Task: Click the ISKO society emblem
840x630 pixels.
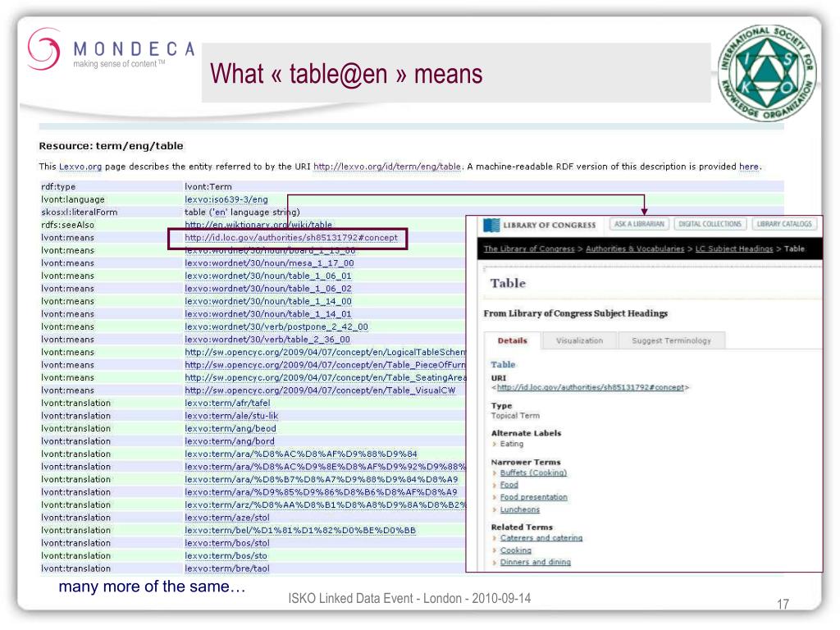Action: coord(767,73)
